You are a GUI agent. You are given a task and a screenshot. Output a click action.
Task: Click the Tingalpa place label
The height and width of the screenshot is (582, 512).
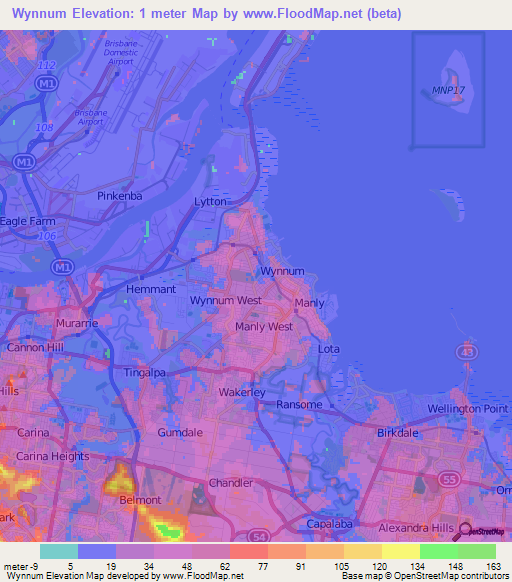tap(144, 372)
